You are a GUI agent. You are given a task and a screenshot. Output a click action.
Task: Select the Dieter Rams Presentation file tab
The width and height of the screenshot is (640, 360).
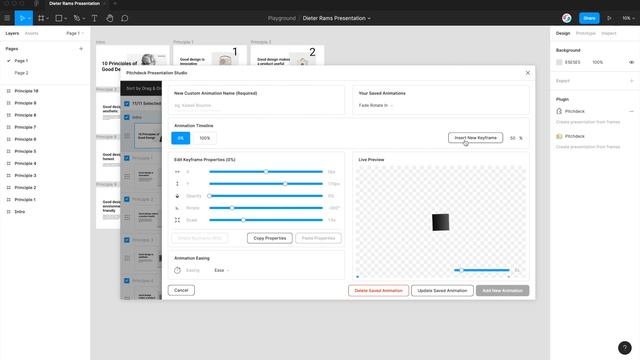[x=74, y=3]
